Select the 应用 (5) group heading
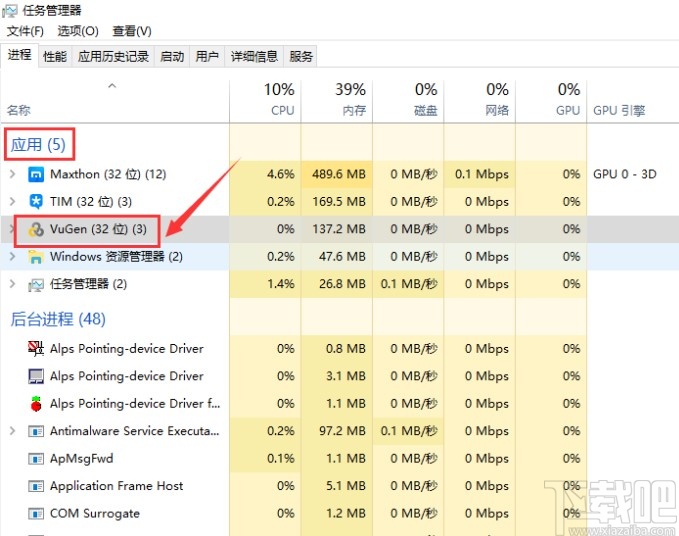Image resolution: width=679 pixels, height=536 pixels. (39, 145)
